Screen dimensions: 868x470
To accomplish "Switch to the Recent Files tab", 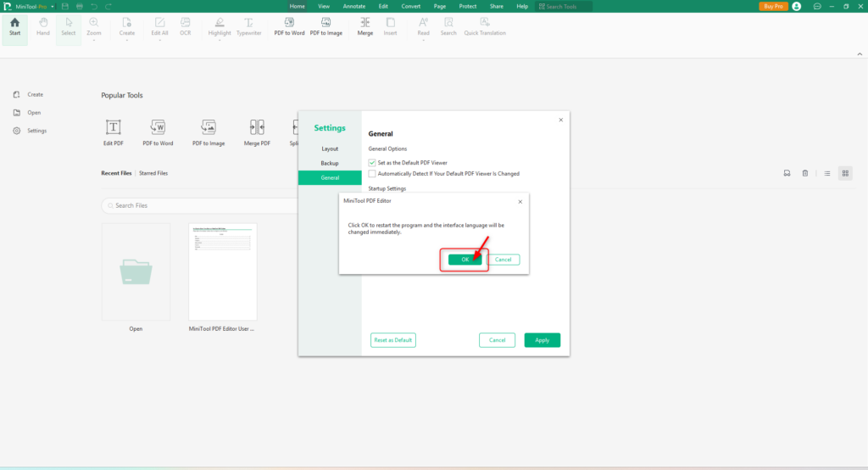I will click(116, 173).
